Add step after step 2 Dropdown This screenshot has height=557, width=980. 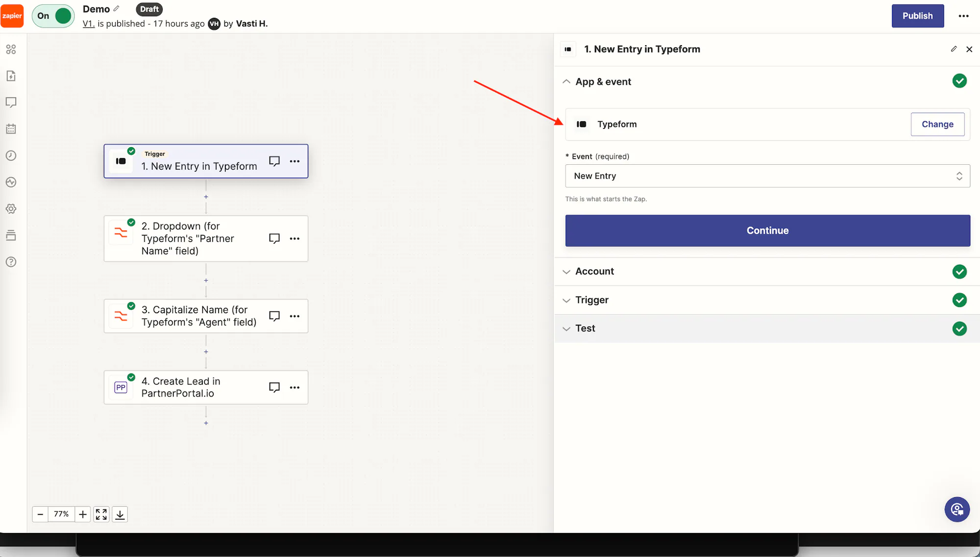coord(206,280)
